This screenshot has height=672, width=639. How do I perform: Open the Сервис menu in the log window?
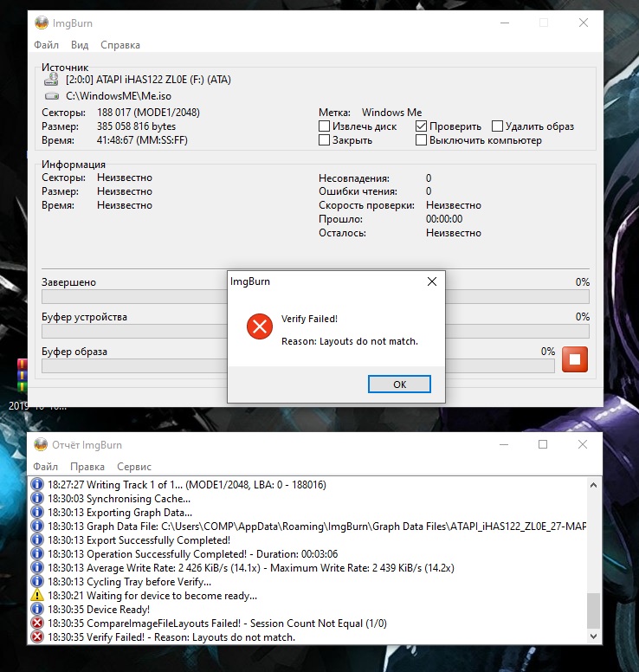point(134,466)
